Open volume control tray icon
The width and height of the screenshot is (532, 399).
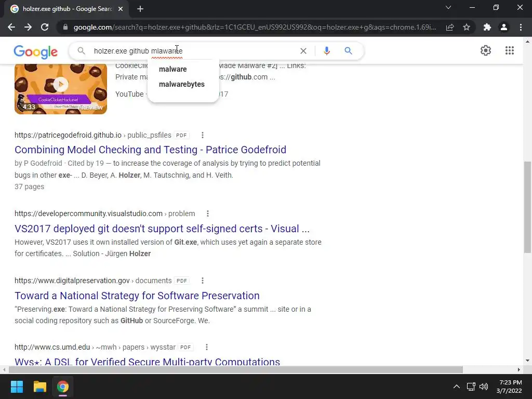(x=484, y=387)
